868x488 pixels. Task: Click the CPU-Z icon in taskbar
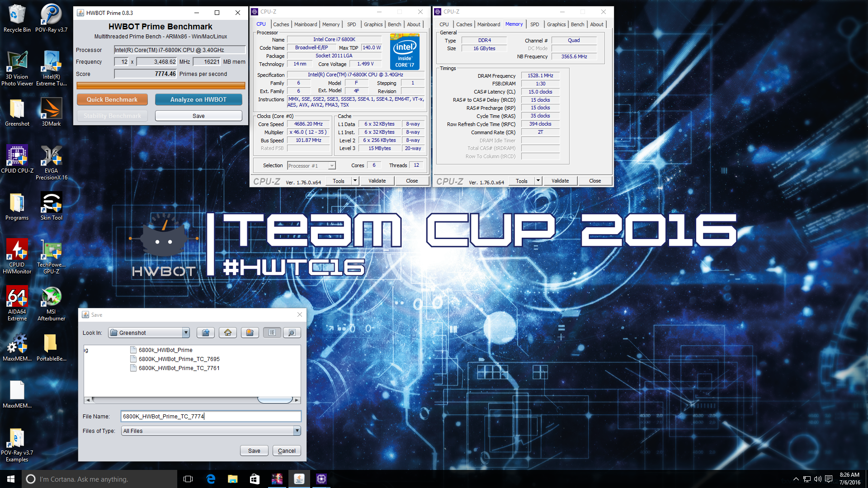(x=321, y=479)
